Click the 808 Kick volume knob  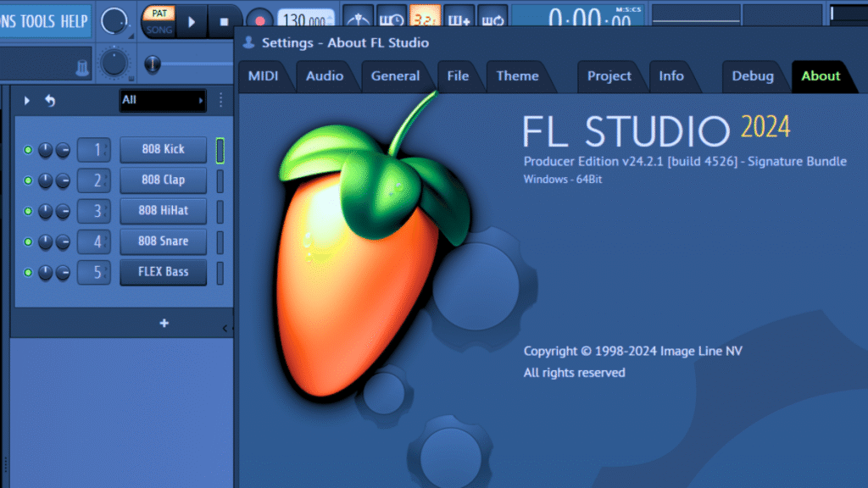(63, 150)
